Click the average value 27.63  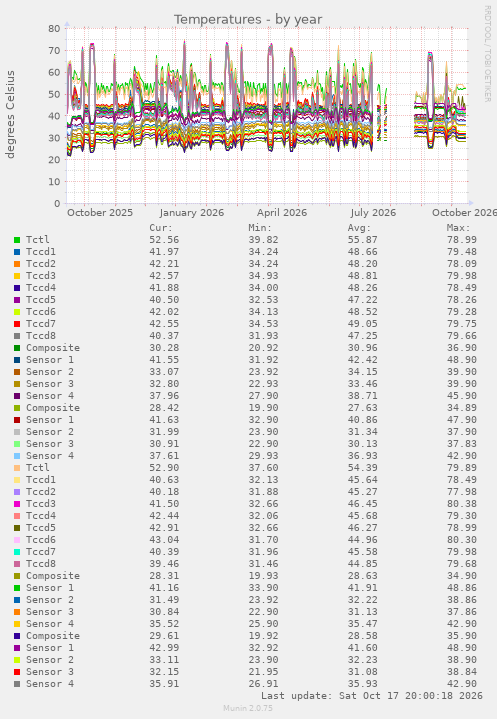click(x=363, y=408)
